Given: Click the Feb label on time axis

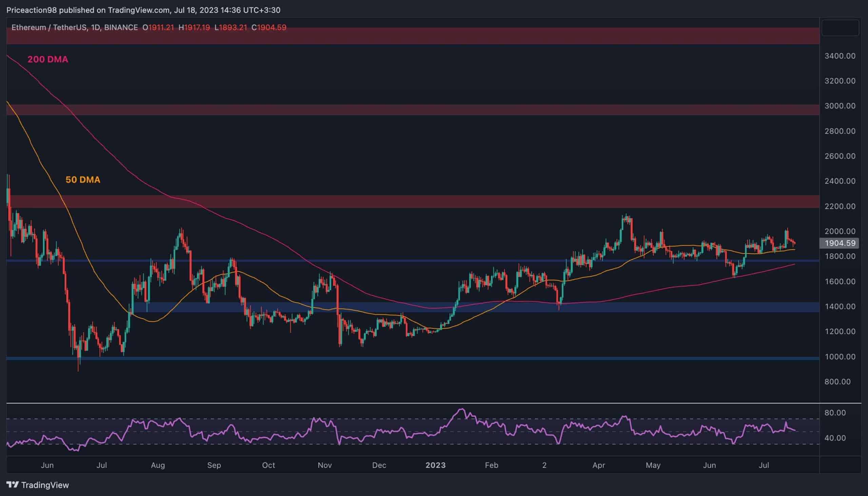Looking at the screenshot, I should [x=492, y=466].
